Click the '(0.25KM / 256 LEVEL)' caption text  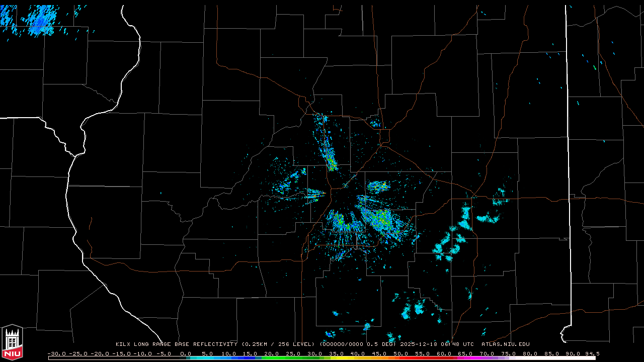click(x=278, y=344)
